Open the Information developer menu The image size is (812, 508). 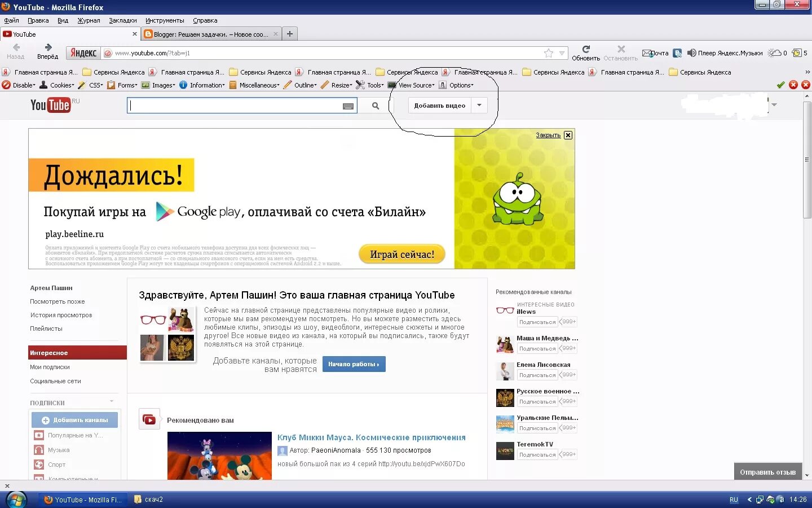click(x=202, y=85)
